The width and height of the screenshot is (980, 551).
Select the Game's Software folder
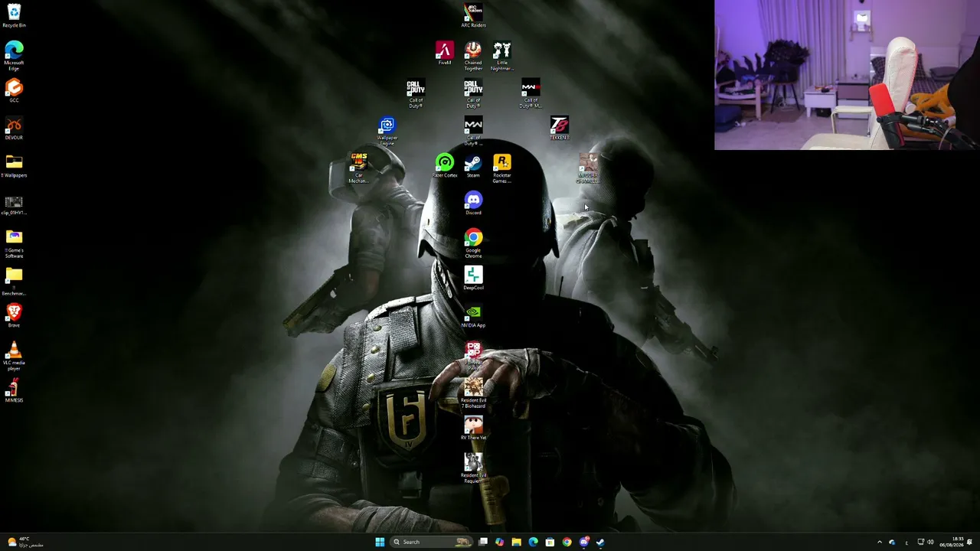tap(14, 244)
